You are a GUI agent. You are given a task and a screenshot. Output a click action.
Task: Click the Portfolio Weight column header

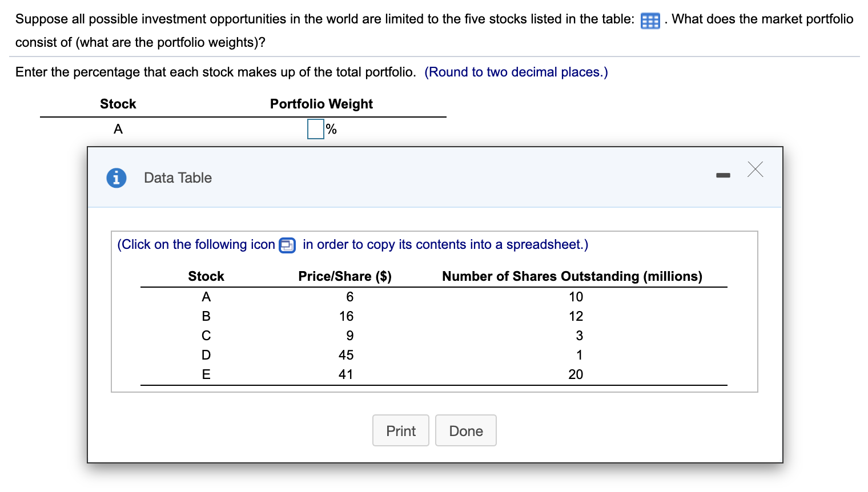(321, 104)
